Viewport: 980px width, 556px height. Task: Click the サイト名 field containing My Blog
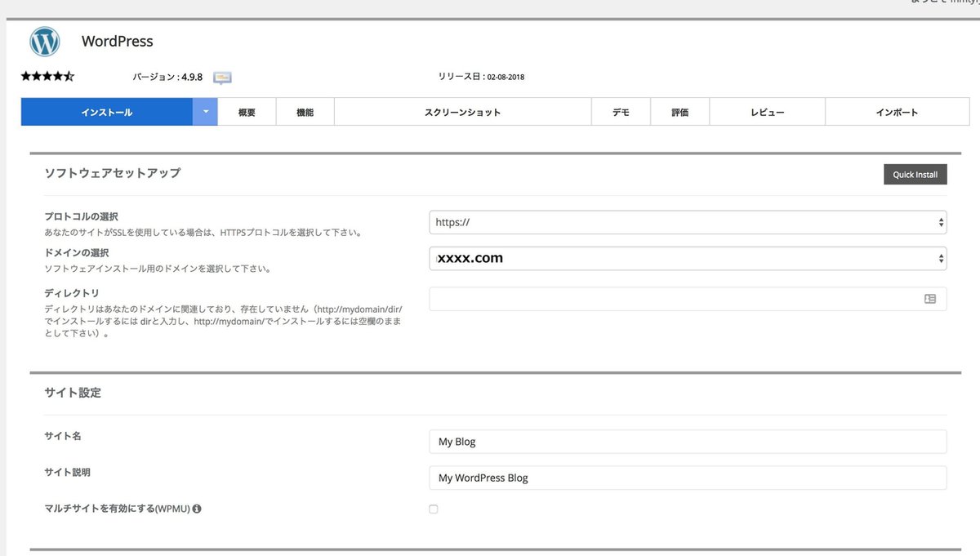(688, 442)
